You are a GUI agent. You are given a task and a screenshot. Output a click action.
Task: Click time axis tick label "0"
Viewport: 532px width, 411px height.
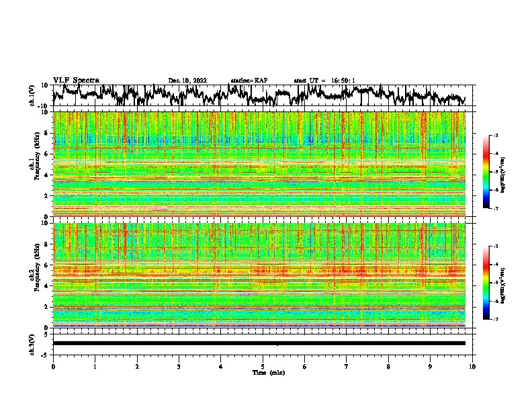[x=53, y=367]
